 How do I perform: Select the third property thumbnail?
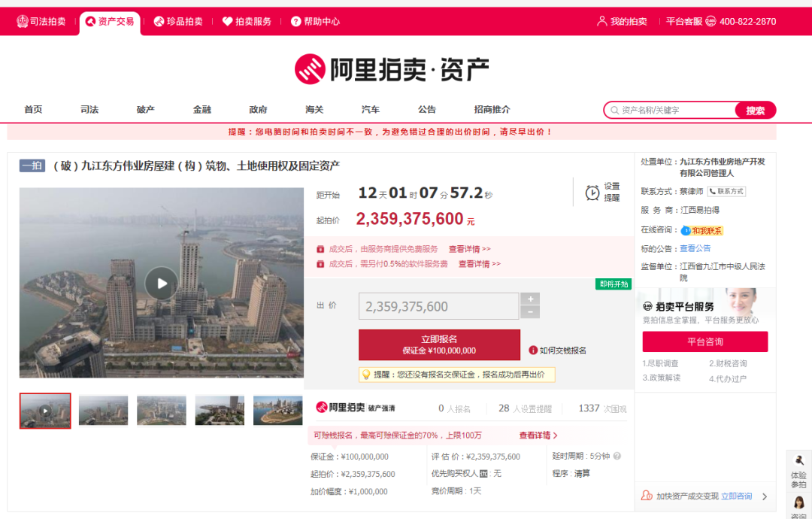[x=161, y=410]
